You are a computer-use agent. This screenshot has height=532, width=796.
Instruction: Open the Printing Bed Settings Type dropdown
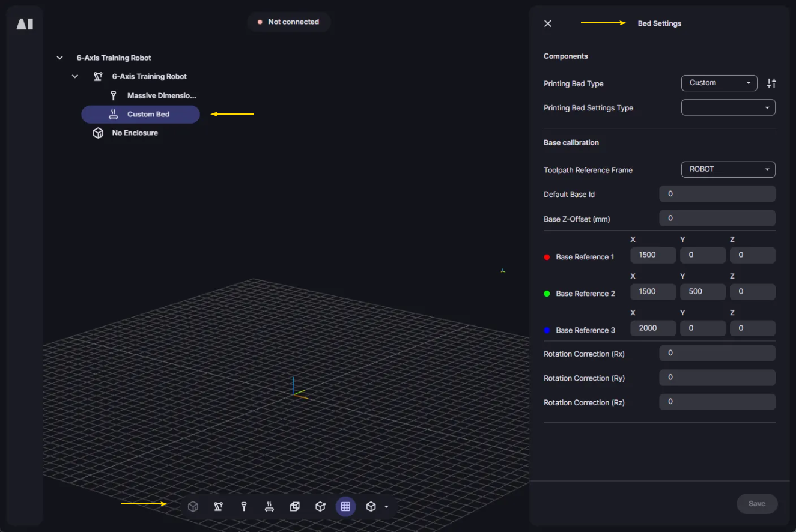coord(728,107)
